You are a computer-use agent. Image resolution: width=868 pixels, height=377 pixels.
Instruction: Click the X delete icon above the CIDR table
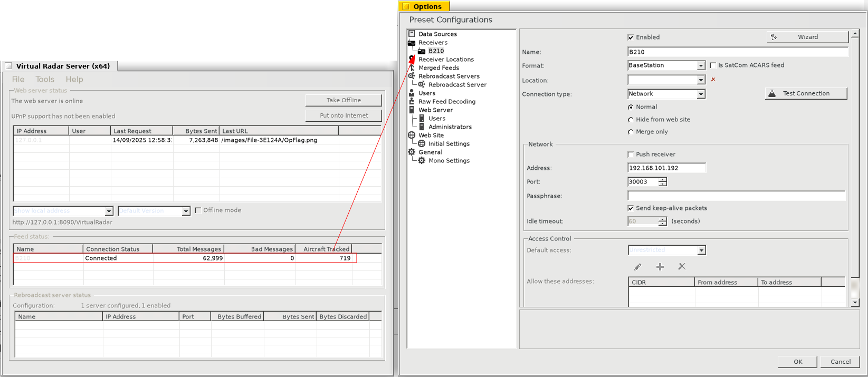tap(682, 267)
